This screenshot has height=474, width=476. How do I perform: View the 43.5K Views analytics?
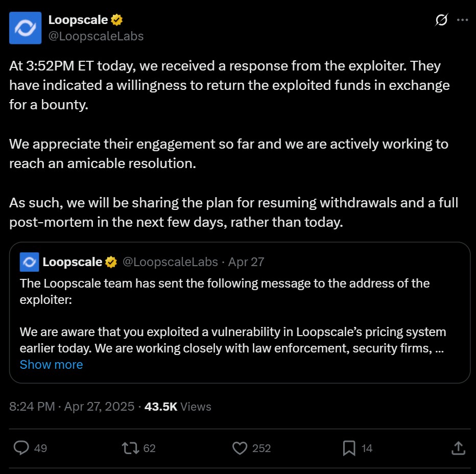[178, 407]
